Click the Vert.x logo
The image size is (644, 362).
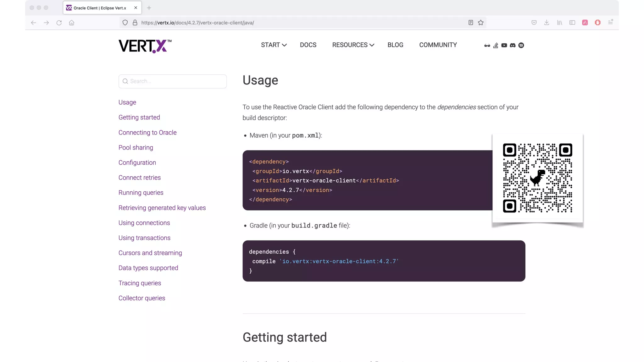(145, 46)
